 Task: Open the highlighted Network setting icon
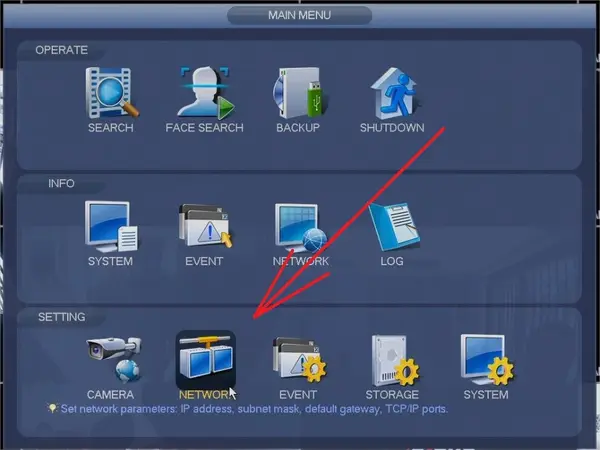click(206, 360)
